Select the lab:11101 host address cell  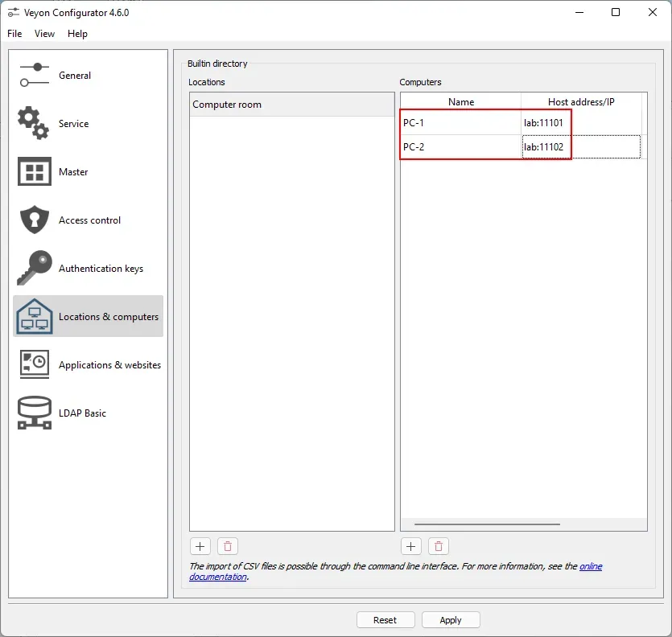(x=581, y=123)
